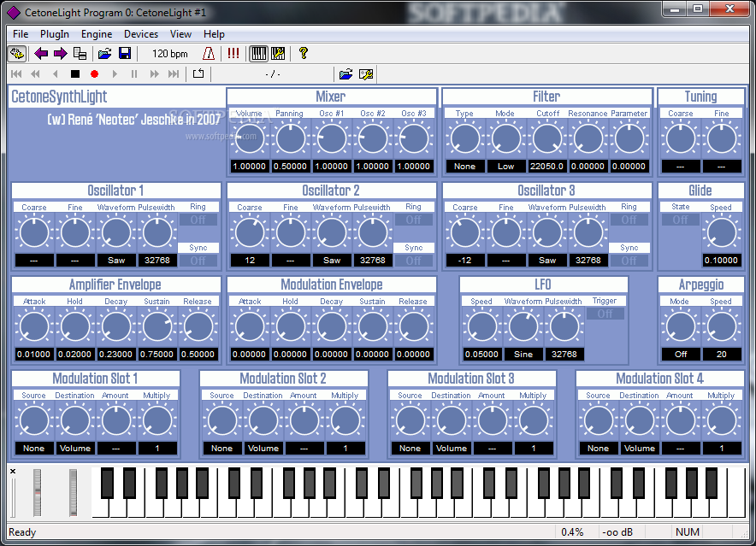The image size is (756, 546).
Task: Pause playback in the transport bar
Action: tap(134, 73)
